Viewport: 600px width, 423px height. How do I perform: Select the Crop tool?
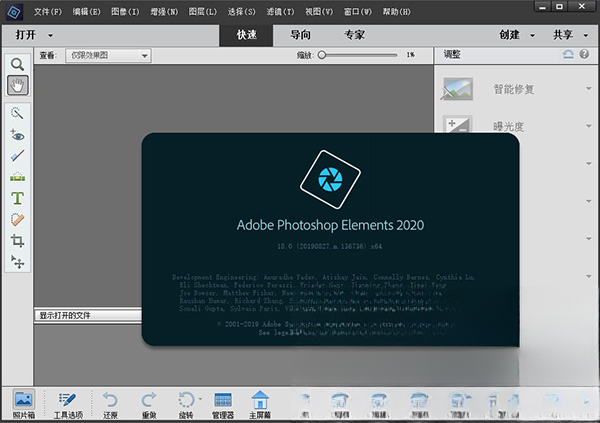pos(17,241)
